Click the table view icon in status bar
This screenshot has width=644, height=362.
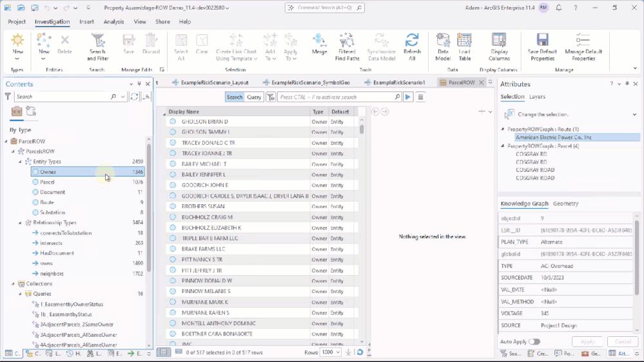tap(164, 352)
